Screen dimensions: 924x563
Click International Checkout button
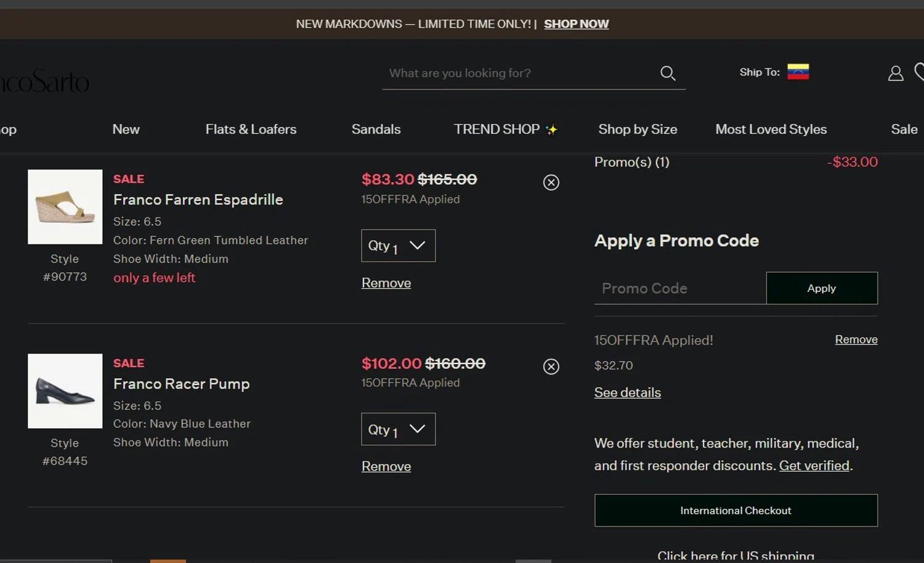(736, 511)
